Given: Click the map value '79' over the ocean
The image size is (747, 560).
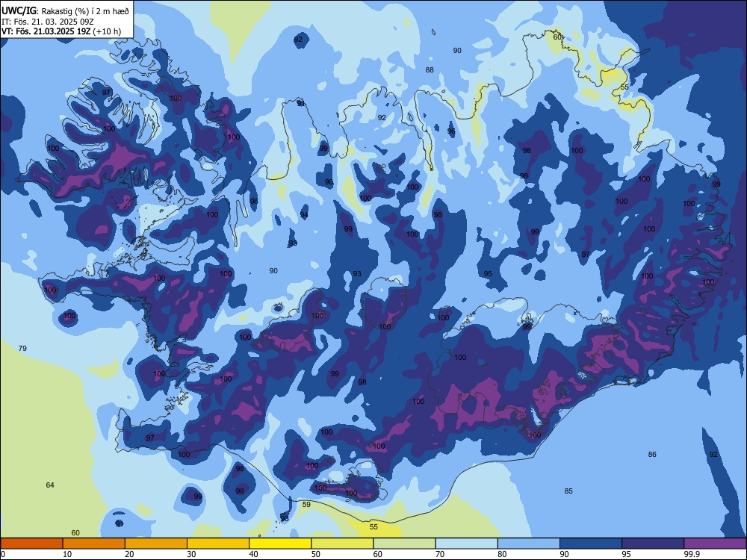Looking at the screenshot, I should (22, 348).
